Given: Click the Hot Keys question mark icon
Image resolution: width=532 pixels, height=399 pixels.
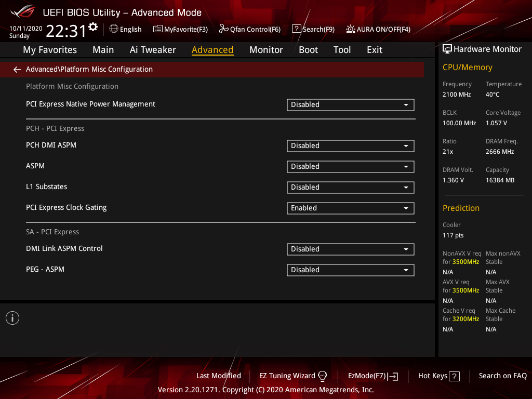Looking at the screenshot, I should (454, 376).
